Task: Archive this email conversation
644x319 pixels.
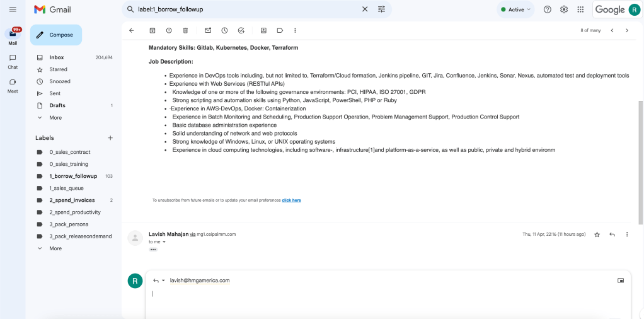Action: click(x=152, y=30)
